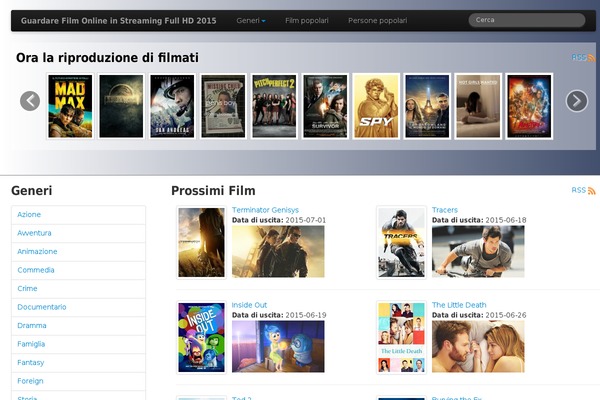Expand the Generi dropdown menu
600x400 pixels.
point(251,21)
